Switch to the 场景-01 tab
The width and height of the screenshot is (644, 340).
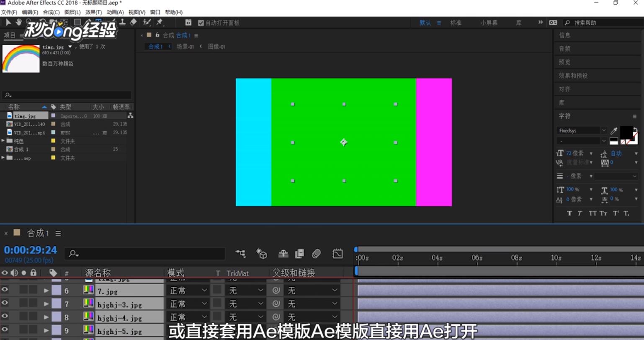click(185, 47)
